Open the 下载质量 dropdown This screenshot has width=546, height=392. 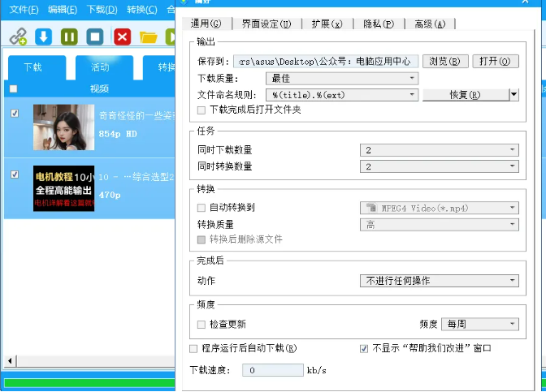[x=342, y=79]
